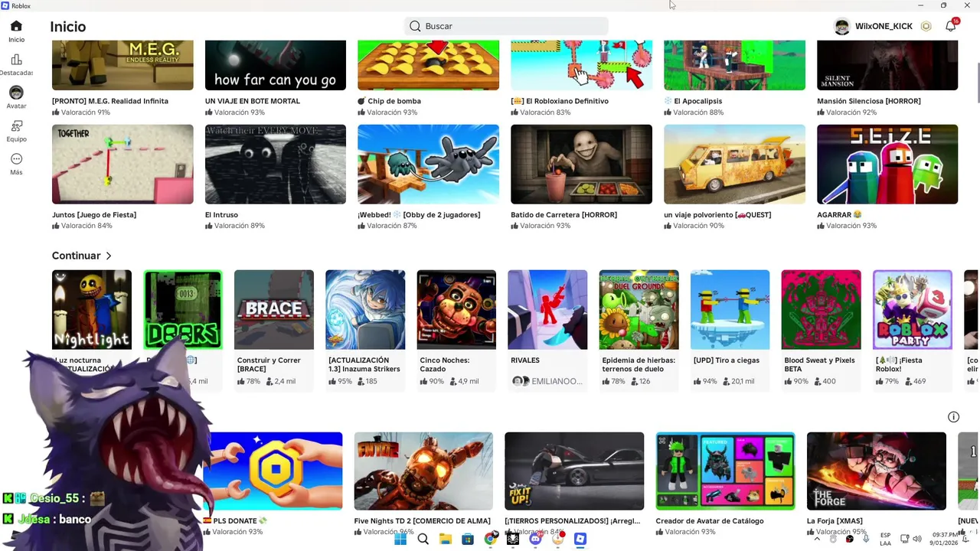980x551 pixels.
Task: Open El Intruso game thumbnail
Action: coord(276,165)
